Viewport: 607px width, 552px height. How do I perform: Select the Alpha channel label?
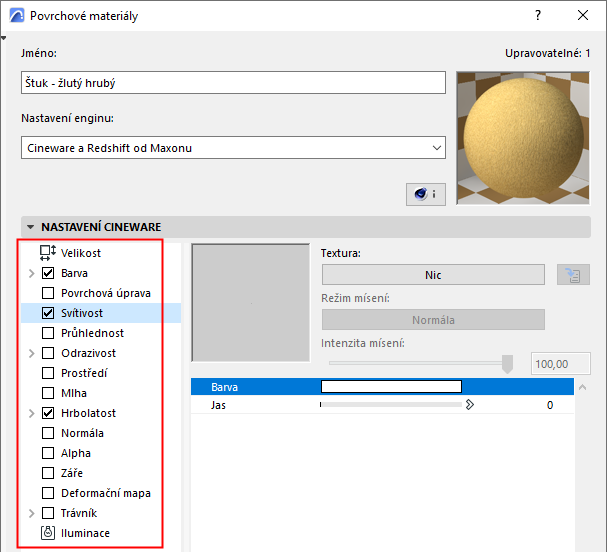tap(76, 453)
